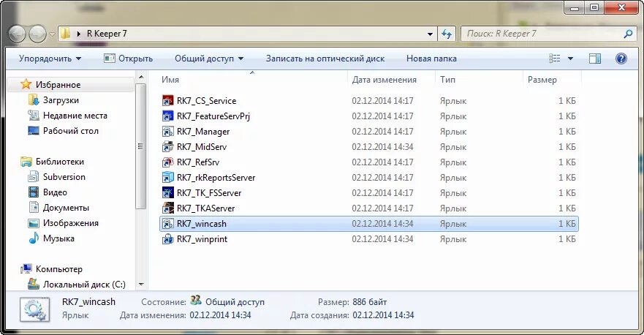The height and width of the screenshot is (335, 644).
Task: Select Локальный диск (C:) in navigation pane
Action: pyautogui.click(x=84, y=284)
